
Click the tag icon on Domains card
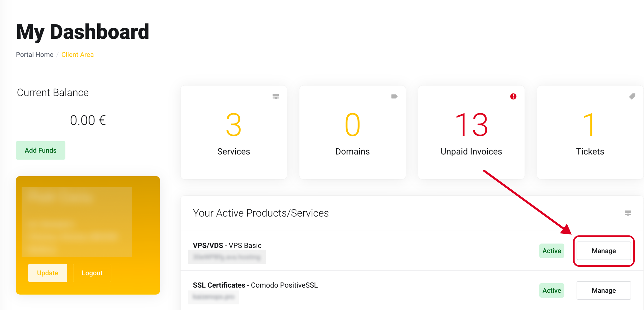click(x=394, y=96)
